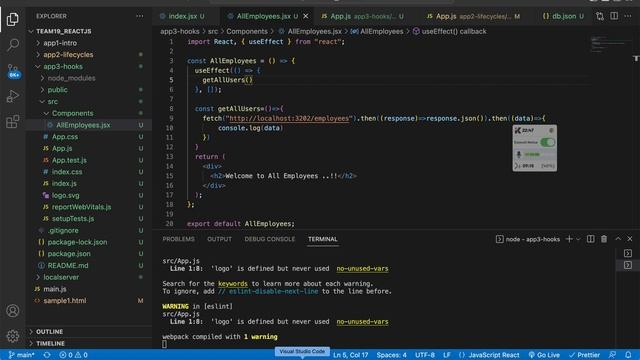The image size is (640, 360).
Task: Switch to the index.jsx tab
Action: [182, 16]
